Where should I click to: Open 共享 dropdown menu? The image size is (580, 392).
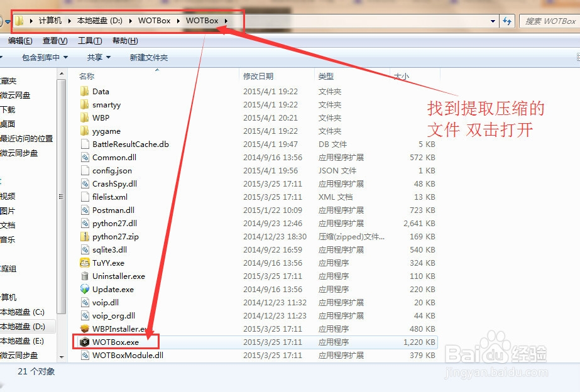[99, 57]
